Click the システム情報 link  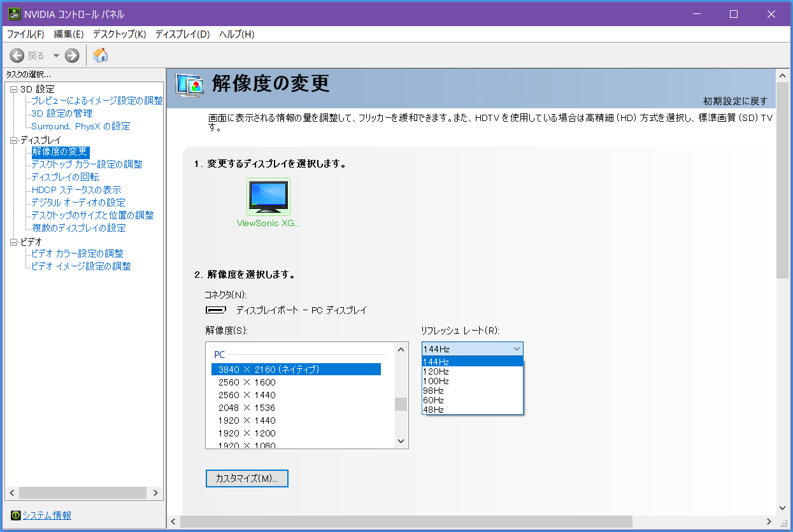click(47, 515)
